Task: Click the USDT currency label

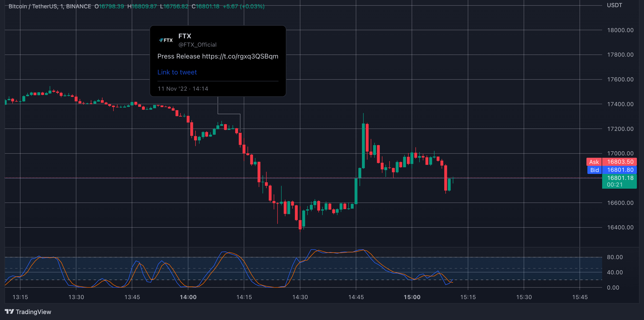Action: pyautogui.click(x=614, y=5)
